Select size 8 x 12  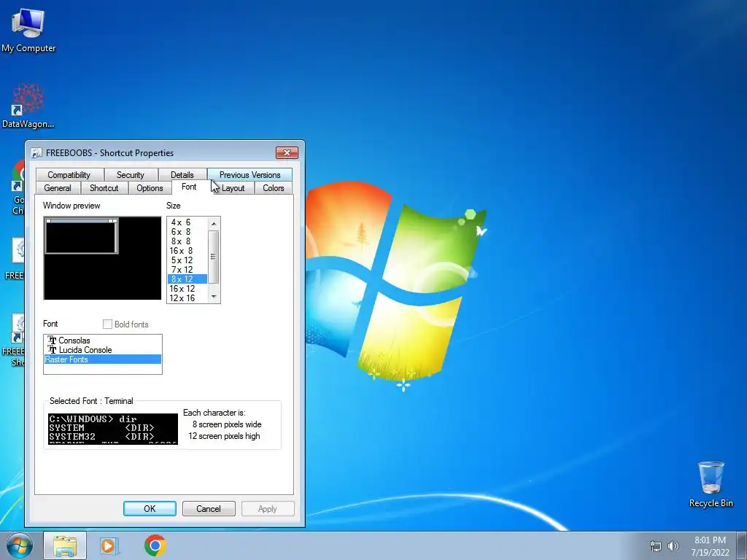tap(187, 279)
